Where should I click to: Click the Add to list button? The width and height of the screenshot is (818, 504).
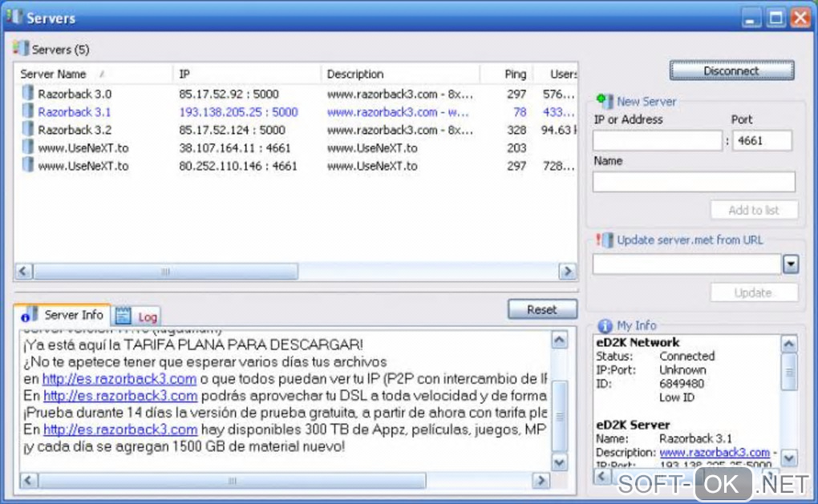click(754, 210)
